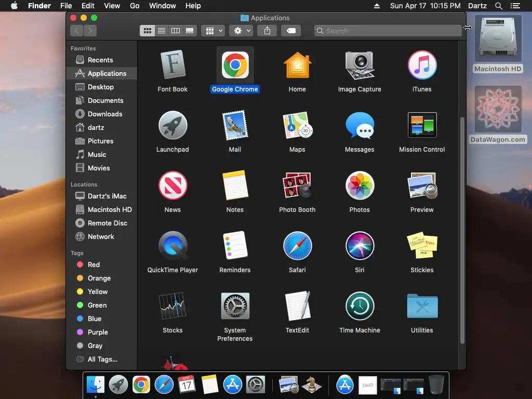Select Documents in the sidebar
The height and width of the screenshot is (399, 532).
tap(102, 100)
